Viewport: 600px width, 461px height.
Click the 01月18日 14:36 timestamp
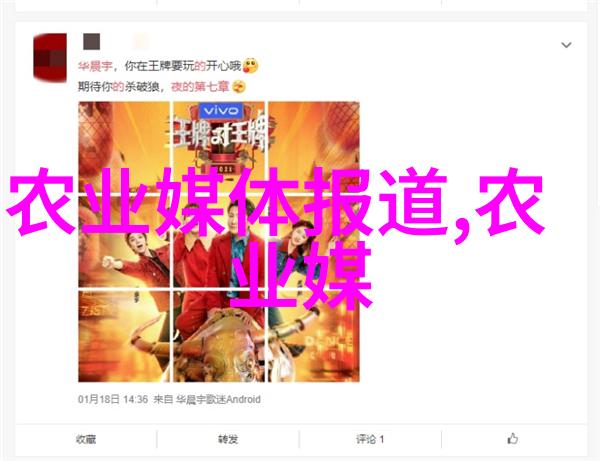(113, 399)
